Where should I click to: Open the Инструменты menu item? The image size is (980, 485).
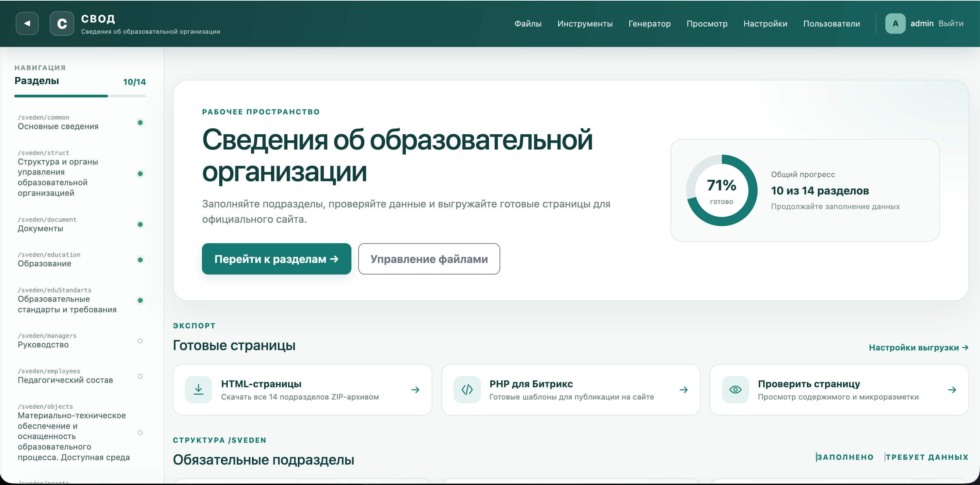(585, 24)
